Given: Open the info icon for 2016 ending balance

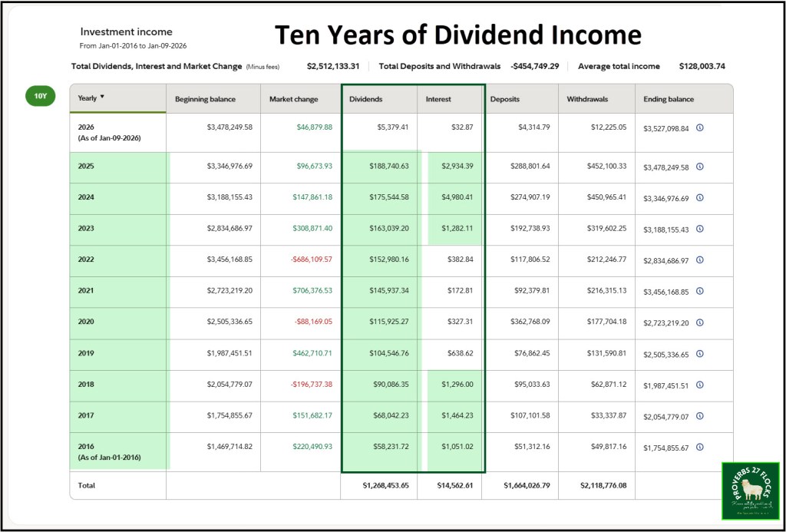Looking at the screenshot, I should pos(699,448).
